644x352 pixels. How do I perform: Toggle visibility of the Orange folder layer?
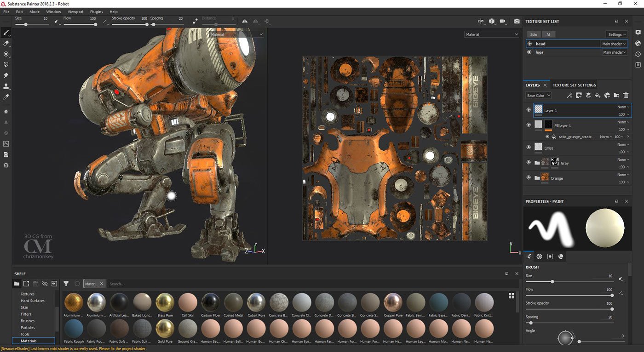(529, 178)
